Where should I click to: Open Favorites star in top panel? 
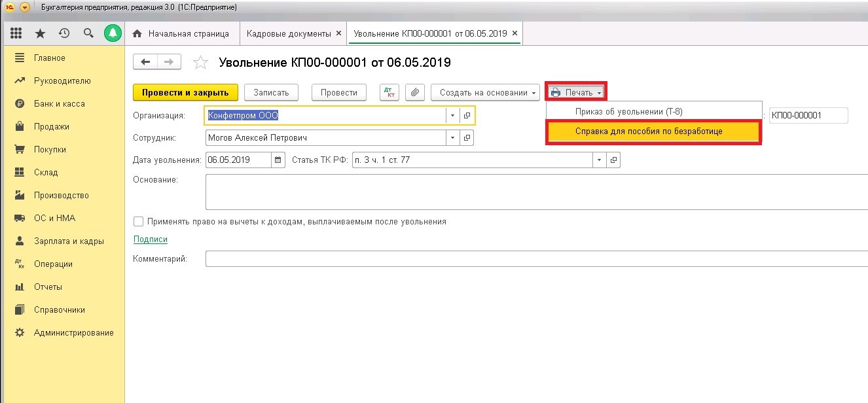point(40,33)
